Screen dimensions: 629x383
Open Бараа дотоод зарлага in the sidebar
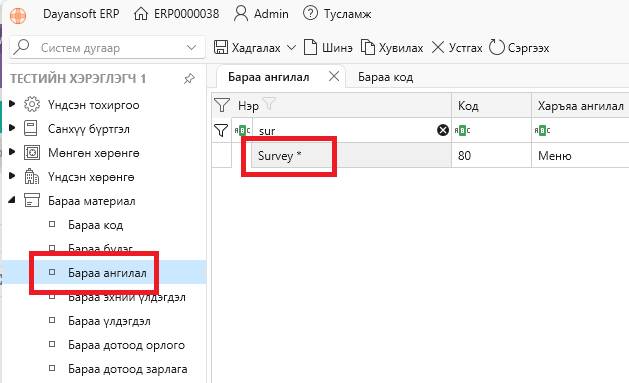[128, 369]
